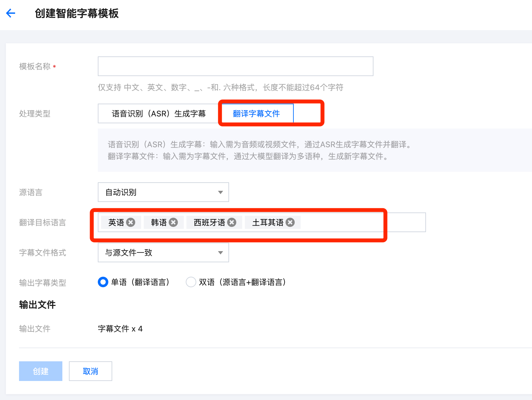Click the back arrow icon
532x400 pixels.
pos(11,13)
